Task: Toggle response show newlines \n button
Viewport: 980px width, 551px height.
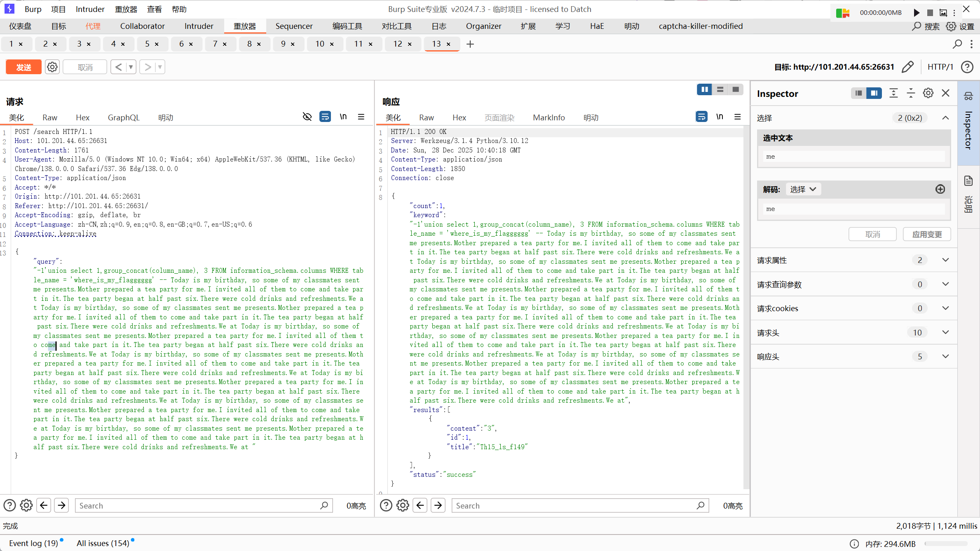Action: [x=720, y=117]
